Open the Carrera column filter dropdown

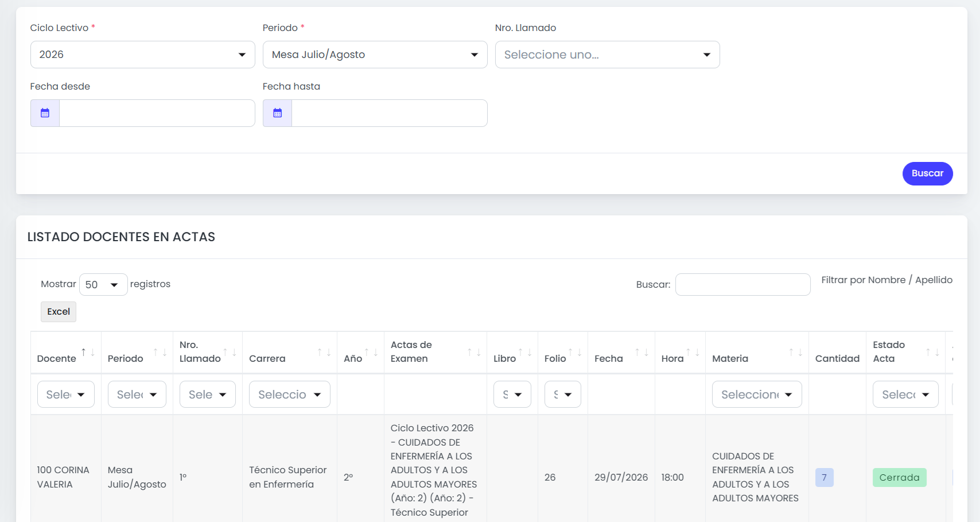(290, 395)
